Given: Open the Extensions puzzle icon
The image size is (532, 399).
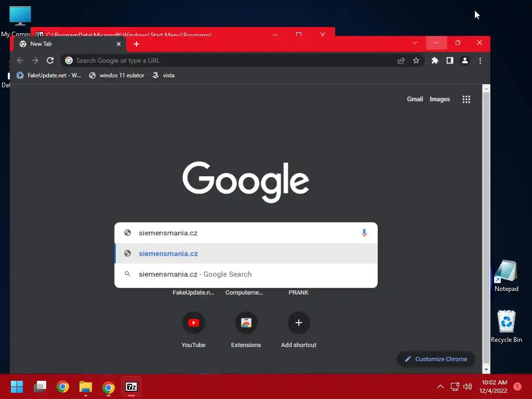Looking at the screenshot, I should 435,61.
